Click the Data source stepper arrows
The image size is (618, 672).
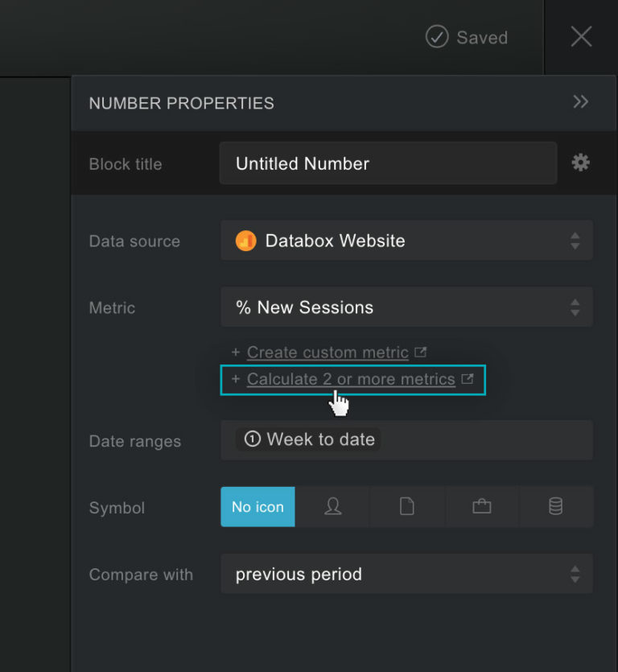(575, 240)
